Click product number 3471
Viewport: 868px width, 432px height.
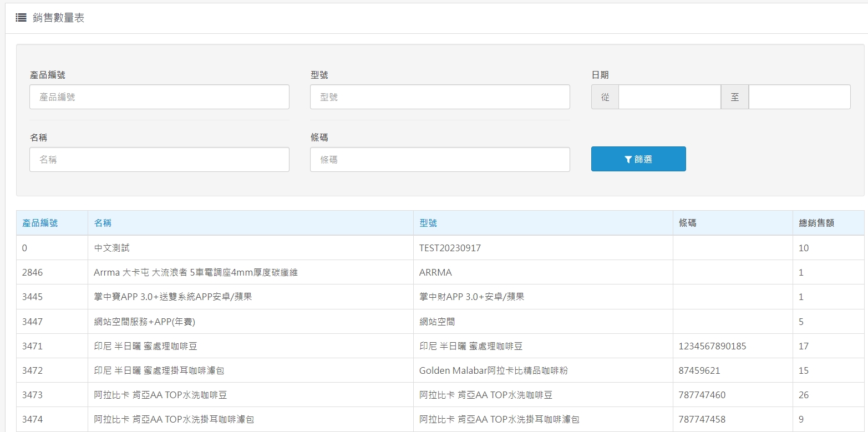pyautogui.click(x=32, y=346)
